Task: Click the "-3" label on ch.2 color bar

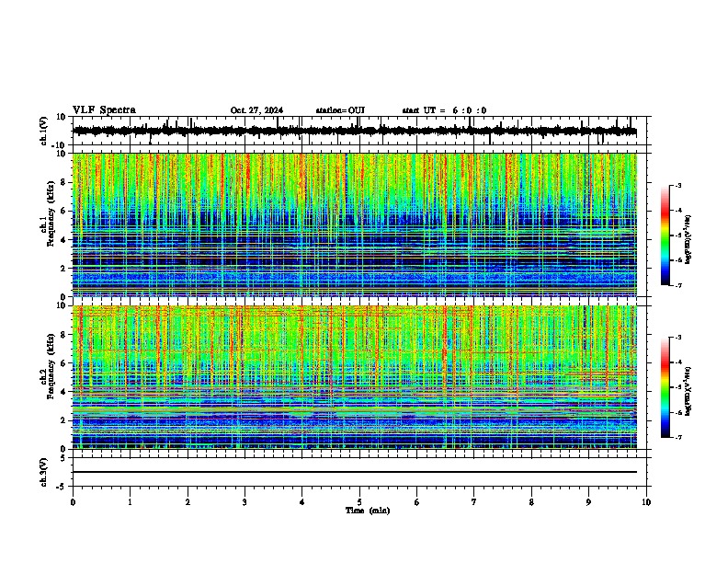Action: point(677,338)
